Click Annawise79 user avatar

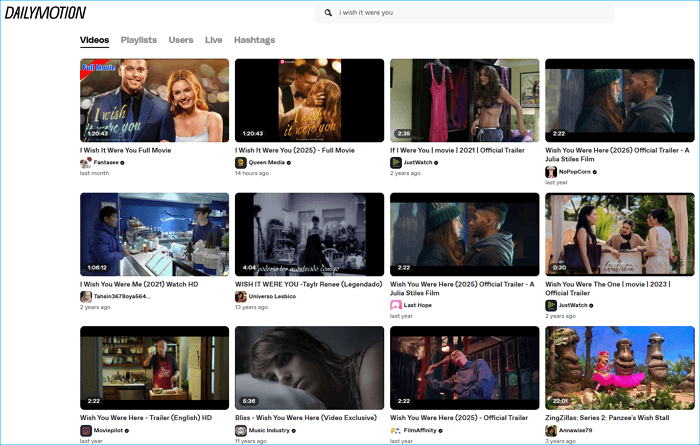pos(551,431)
